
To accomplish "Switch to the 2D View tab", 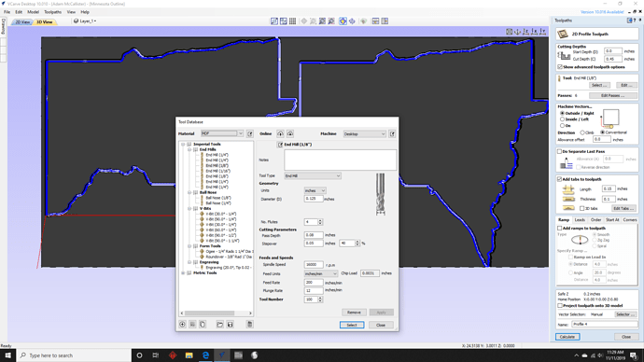I will point(22,21).
